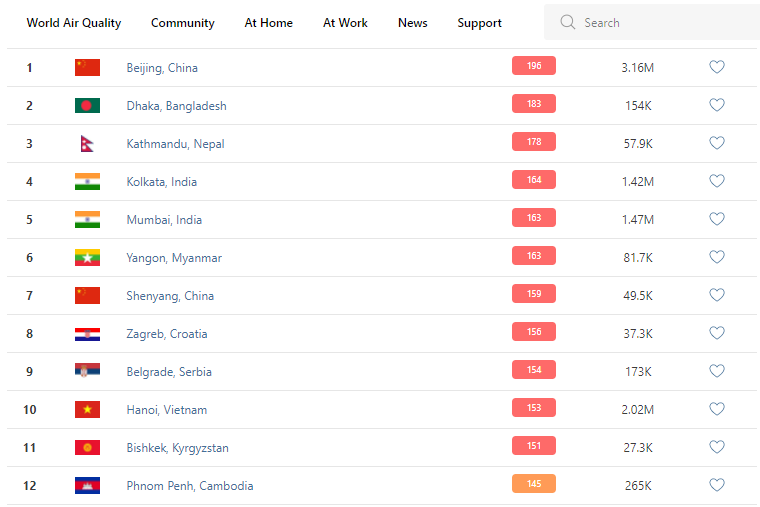Click the China flag beside Beijing
Viewport: 760px width, 507px height.
[87, 68]
